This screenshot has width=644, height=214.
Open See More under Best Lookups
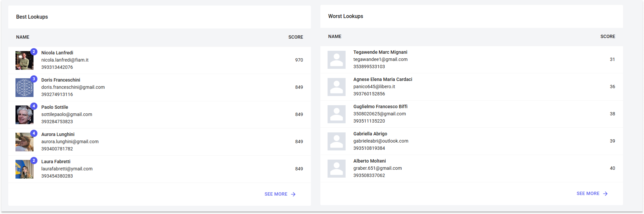276,194
